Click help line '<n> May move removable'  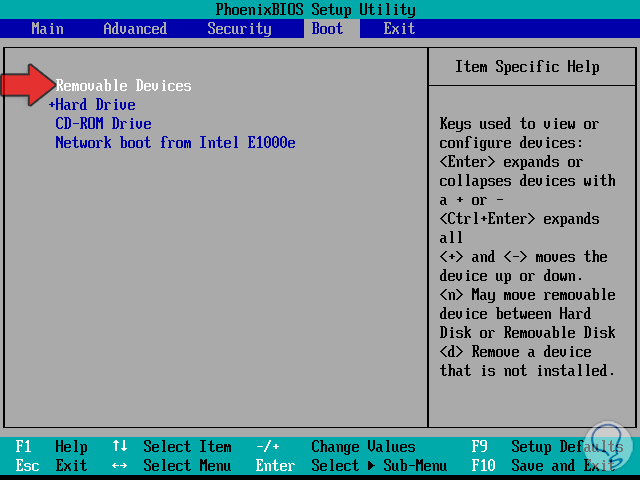(527, 295)
